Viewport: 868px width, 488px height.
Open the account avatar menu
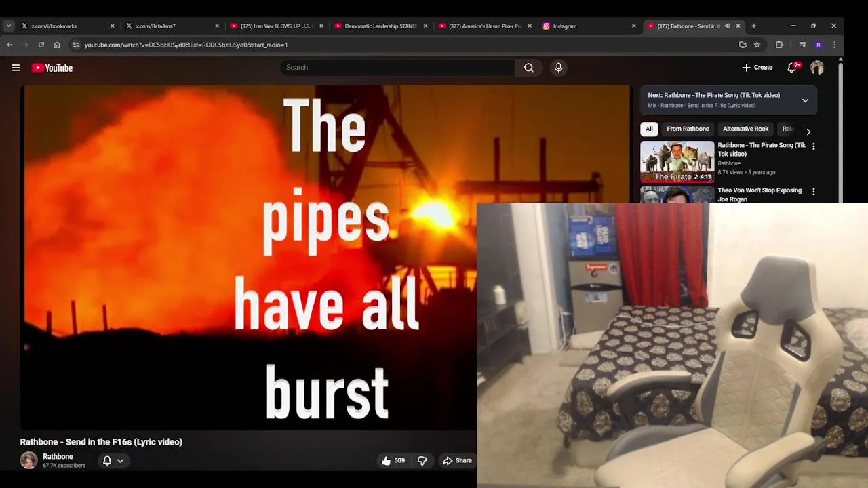816,68
